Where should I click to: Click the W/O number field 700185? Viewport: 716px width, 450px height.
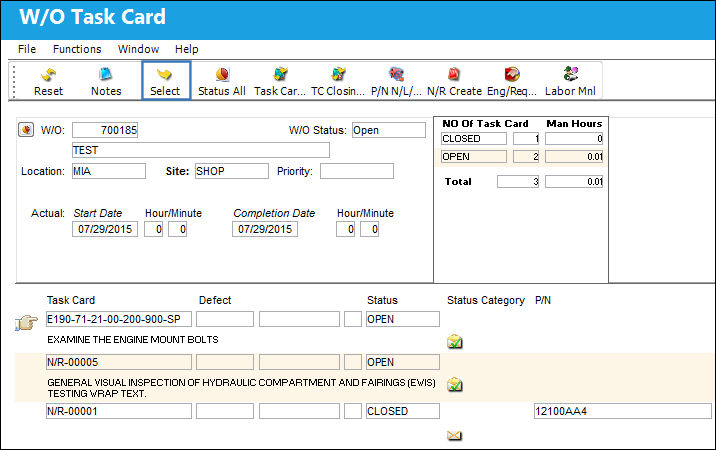(x=105, y=130)
